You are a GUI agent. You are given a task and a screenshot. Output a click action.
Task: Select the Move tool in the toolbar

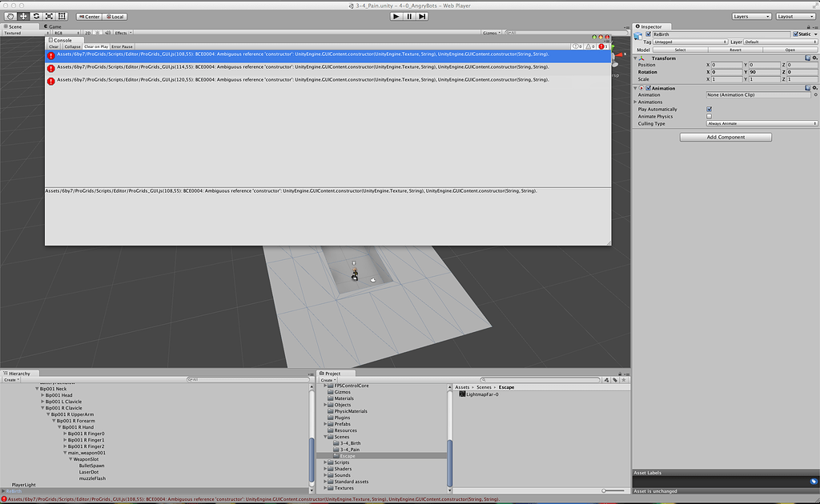click(x=22, y=15)
